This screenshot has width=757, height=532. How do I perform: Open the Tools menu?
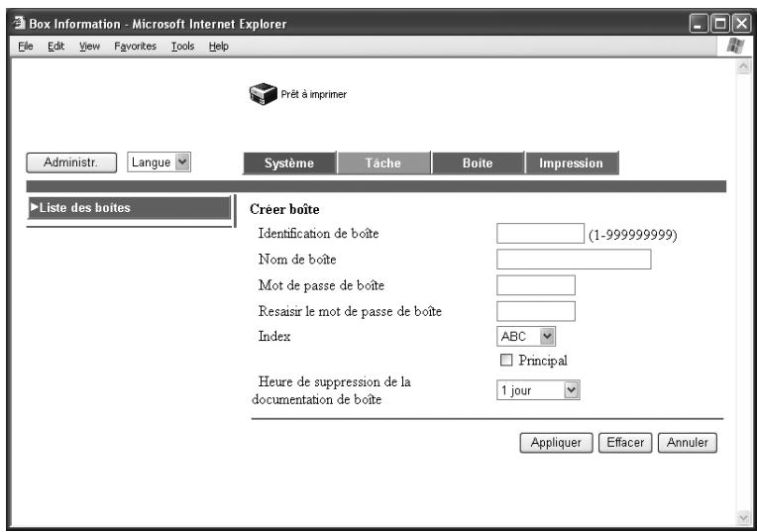(x=182, y=47)
